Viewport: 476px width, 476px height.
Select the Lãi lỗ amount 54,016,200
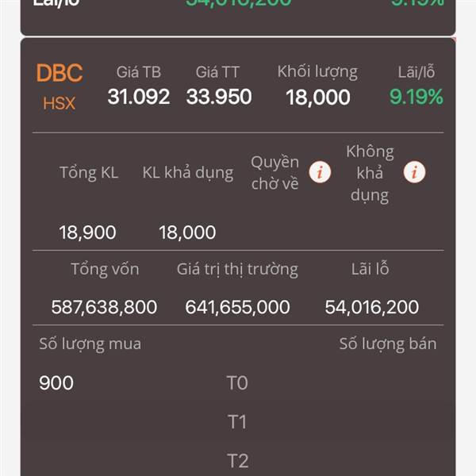[372, 307]
